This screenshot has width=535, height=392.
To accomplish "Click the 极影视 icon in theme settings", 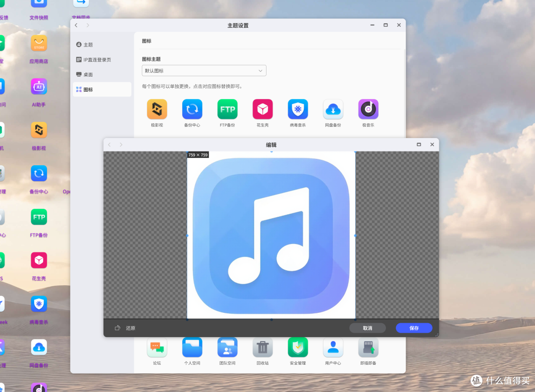I will (157, 109).
